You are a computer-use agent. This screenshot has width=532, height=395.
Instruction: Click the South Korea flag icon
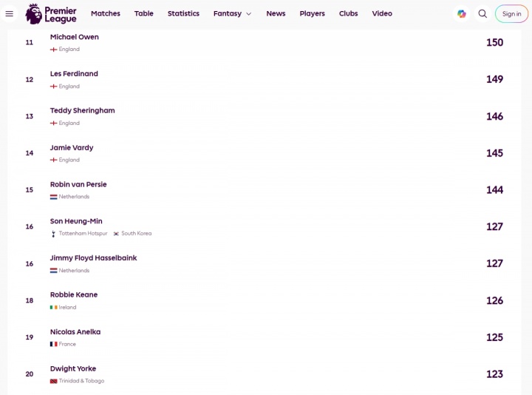[x=116, y=234]
